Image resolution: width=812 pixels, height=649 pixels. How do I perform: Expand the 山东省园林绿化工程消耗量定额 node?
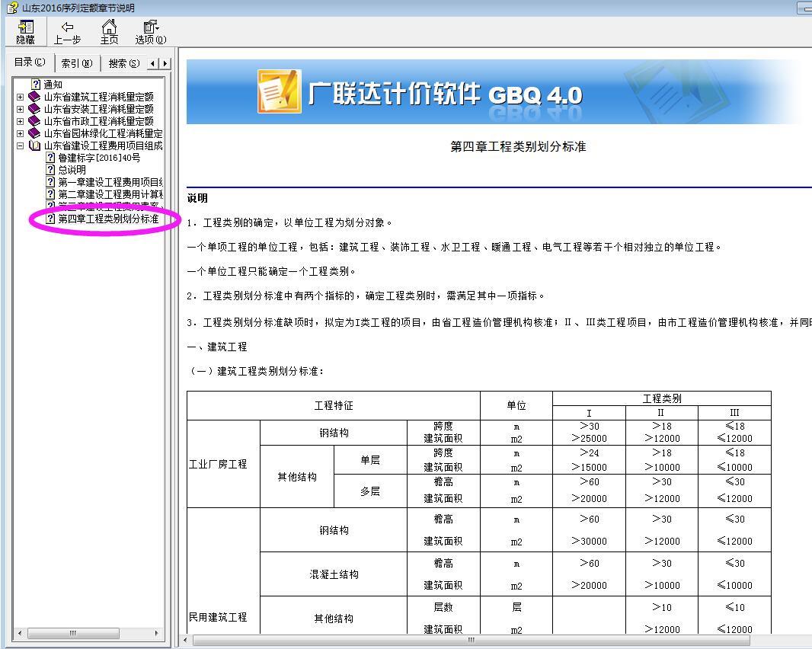click(19, 133)
